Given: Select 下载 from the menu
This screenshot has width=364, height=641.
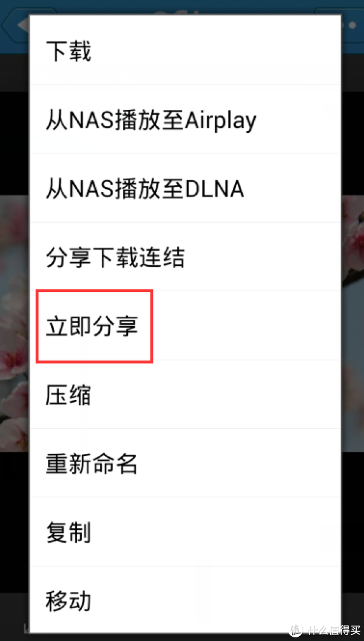Looking at the screenshot, I should [x=184, y=50].
